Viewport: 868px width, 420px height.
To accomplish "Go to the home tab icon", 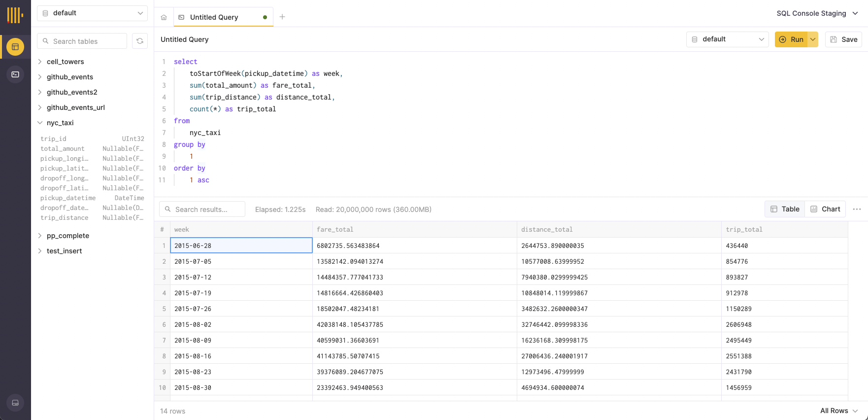I will coord(164,17).
